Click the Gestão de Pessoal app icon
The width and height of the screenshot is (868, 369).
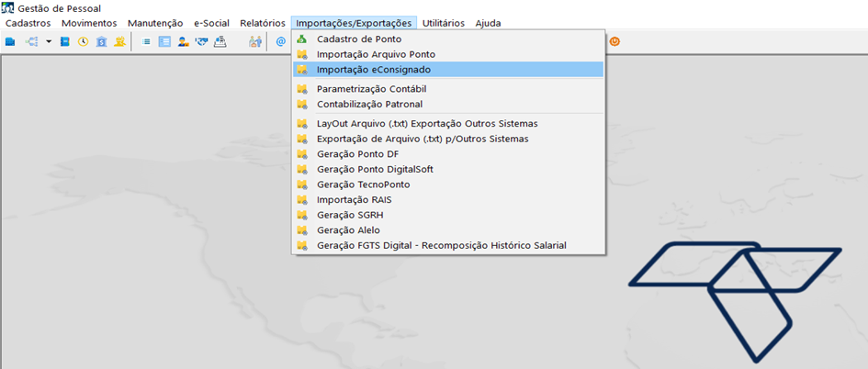pyautogui.click(x=9, y=9)
